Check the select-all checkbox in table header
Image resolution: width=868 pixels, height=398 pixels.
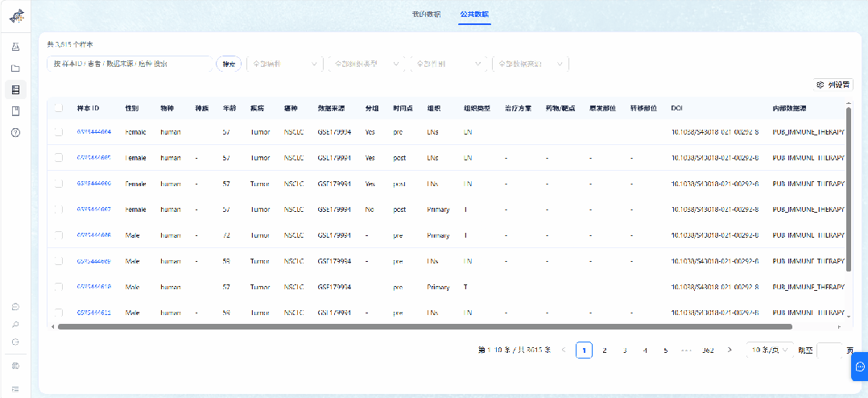(x=59, y=109)
